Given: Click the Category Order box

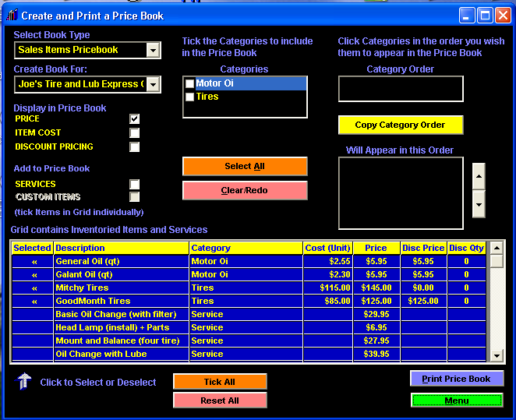Looking at the screenshot, I should [401, 89].
